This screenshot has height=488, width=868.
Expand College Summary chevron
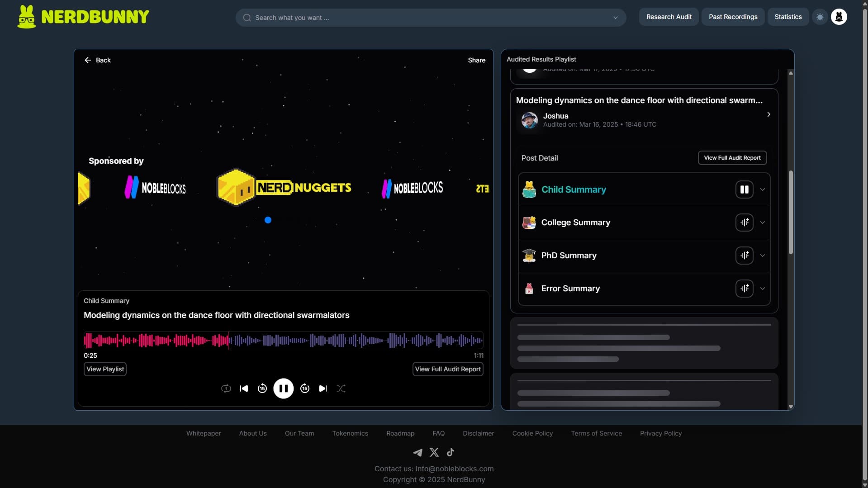[763, 223]
